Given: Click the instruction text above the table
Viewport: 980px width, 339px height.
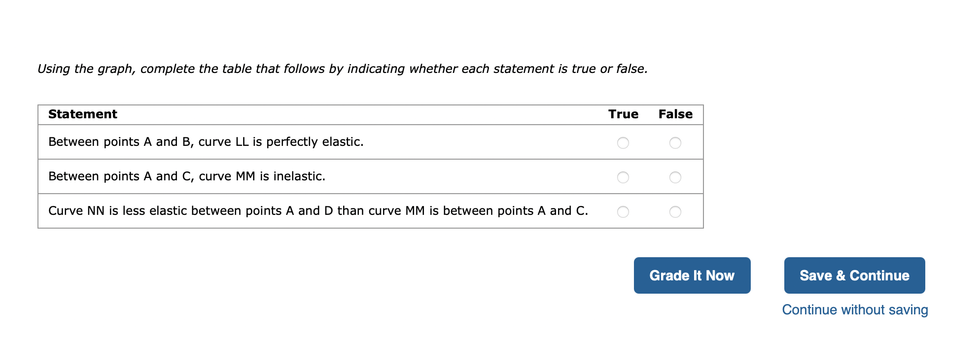Looking at the screenshot, I should tap(343, 68).
